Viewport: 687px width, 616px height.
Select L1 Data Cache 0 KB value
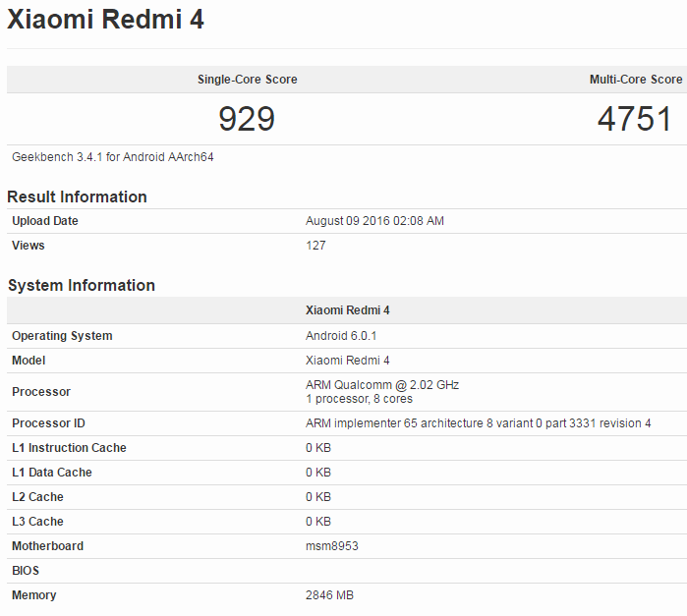pyautogui.click(x=318, y=473)
